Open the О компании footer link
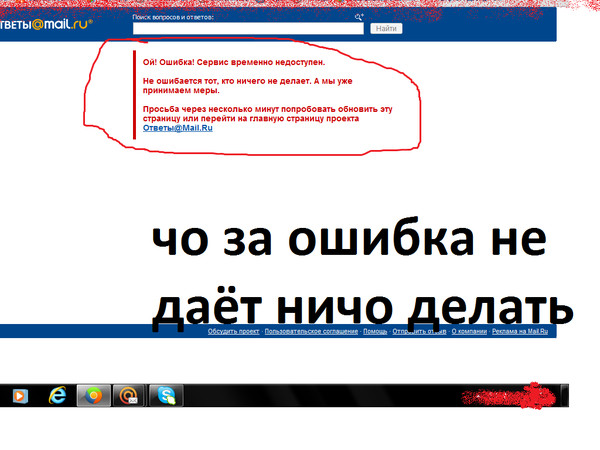The width and height of the screenshot is (600, 450). coord(469,331)
